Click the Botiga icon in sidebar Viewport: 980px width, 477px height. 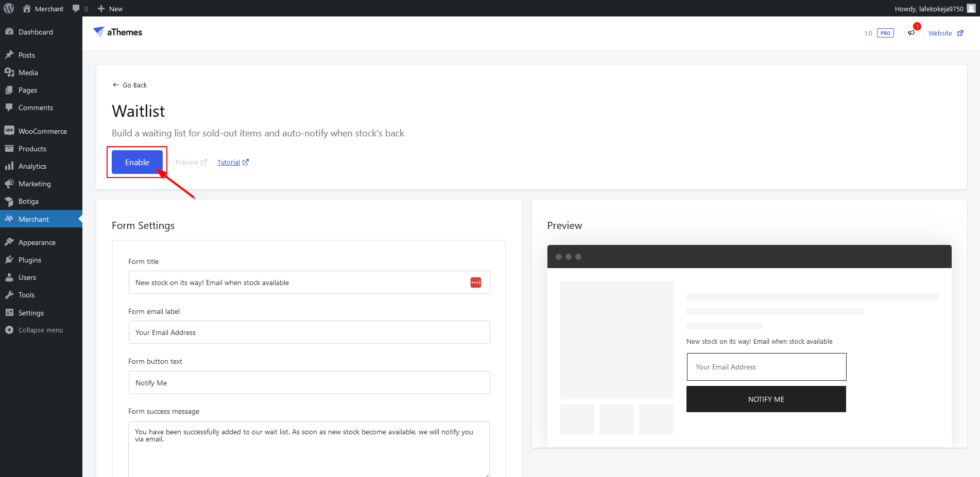(x=9, y=201)
